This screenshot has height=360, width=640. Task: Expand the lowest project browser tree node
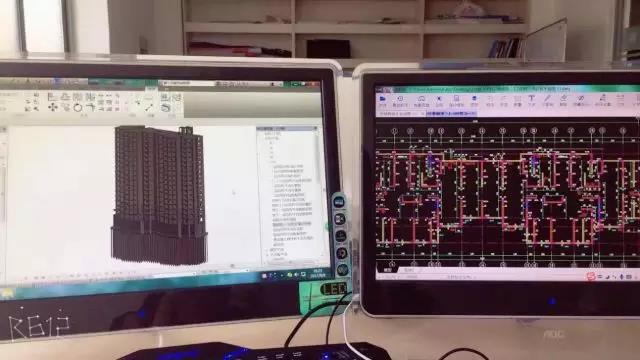click(268, 254)
